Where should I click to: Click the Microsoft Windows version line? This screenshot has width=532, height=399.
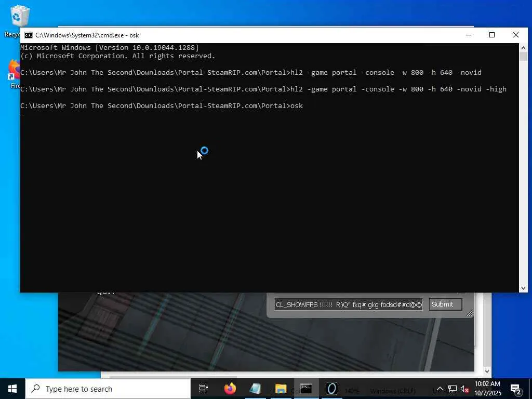click(x=110, y=48)
